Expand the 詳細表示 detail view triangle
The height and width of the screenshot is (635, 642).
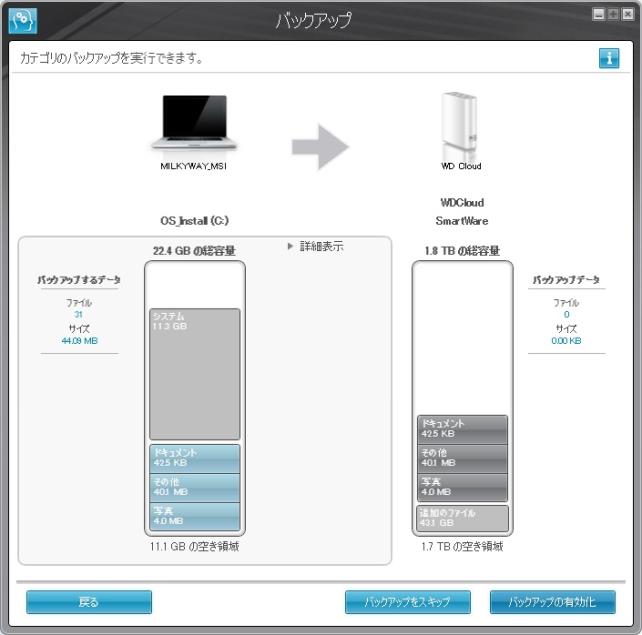coord(290,246)
